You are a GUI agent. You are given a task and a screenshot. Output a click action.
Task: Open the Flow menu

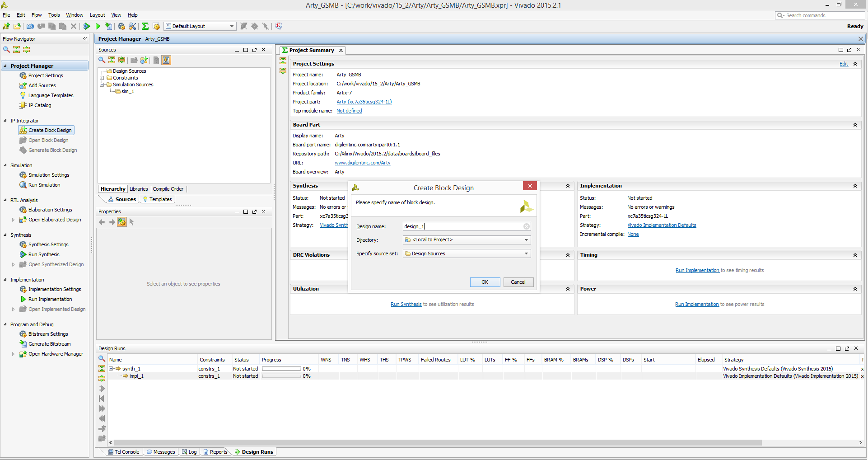[37, 15]
